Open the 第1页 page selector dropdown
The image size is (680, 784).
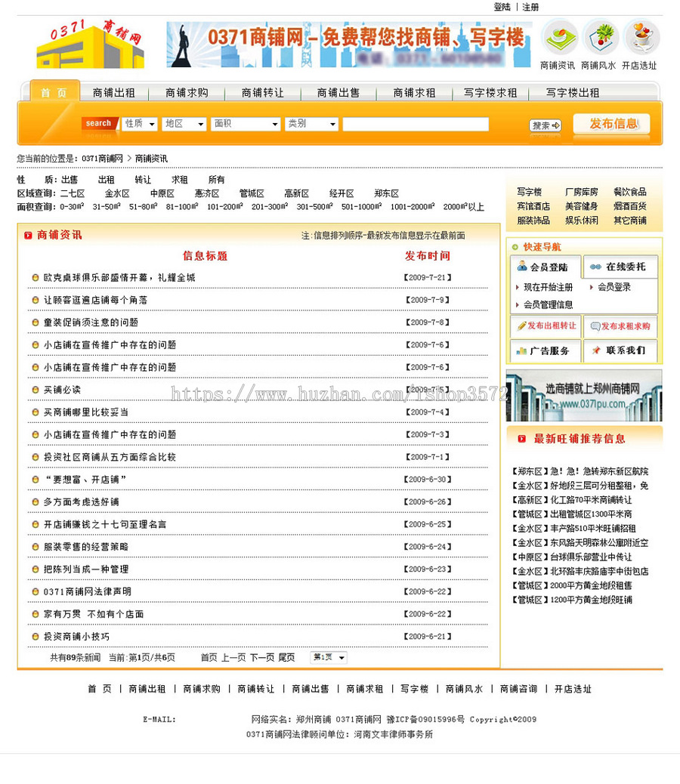click(327, 657)
